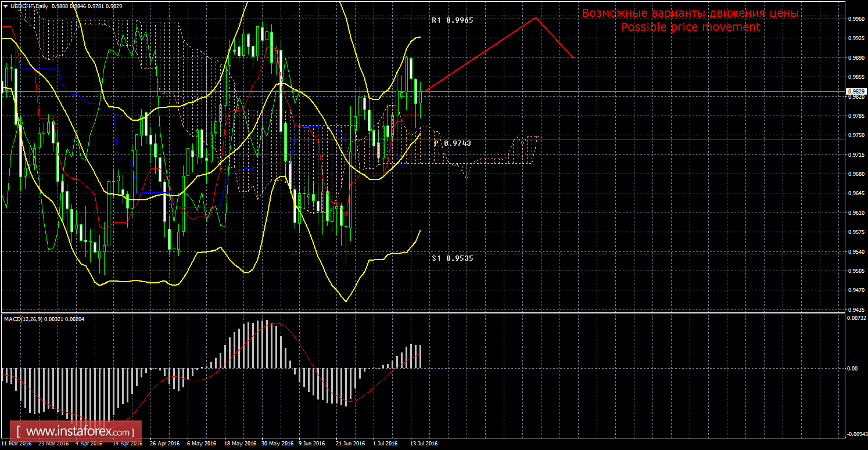Click the 0.9470 price scale label
The width and height of the screenshot is (868, 450).
point(856,290)
